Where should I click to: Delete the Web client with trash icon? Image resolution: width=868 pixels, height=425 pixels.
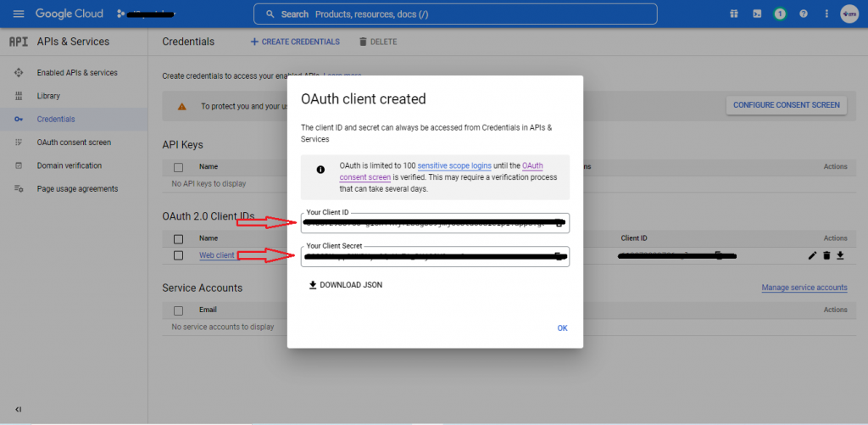tap(826, 255)
